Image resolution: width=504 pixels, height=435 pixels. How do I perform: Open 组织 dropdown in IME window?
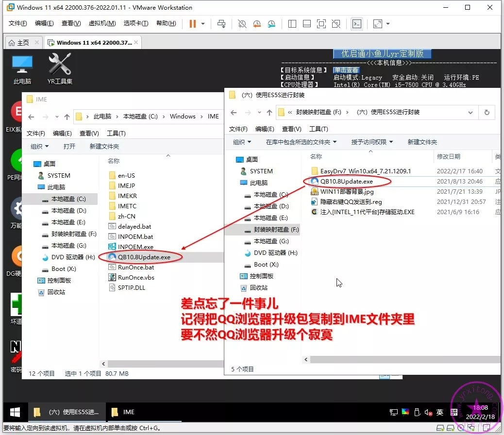tap(39, 146)
